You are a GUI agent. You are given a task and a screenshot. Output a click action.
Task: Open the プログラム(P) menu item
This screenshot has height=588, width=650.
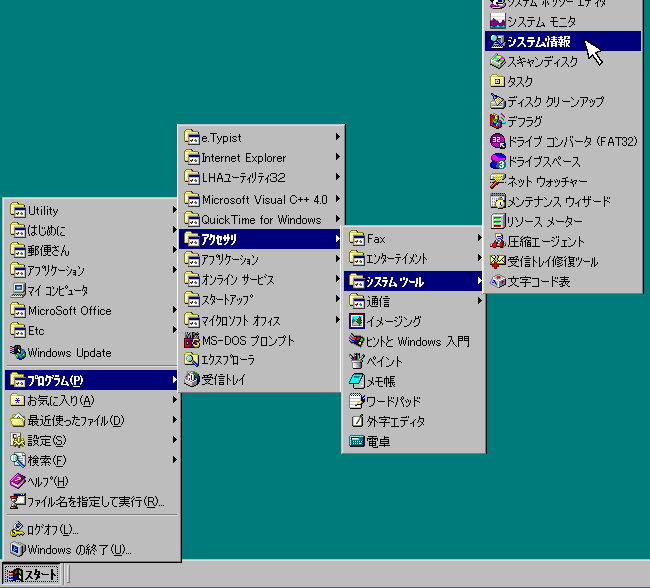[x=92, y=380]
